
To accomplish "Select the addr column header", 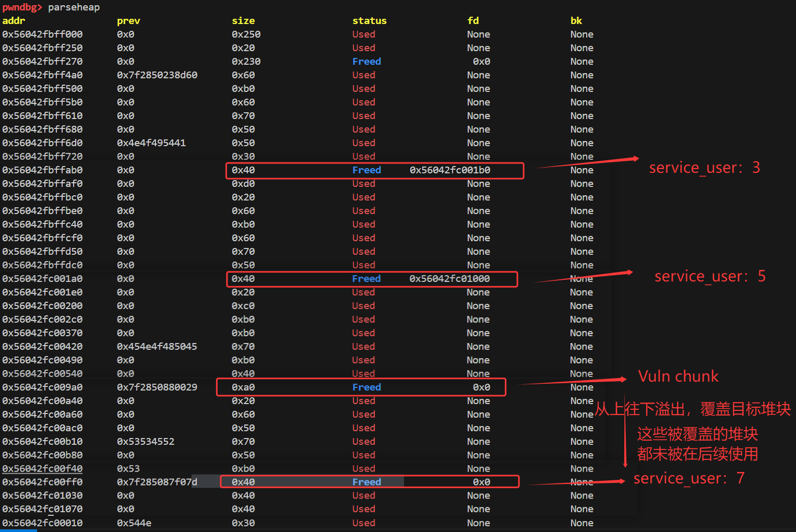I will (x=14, y=21).
